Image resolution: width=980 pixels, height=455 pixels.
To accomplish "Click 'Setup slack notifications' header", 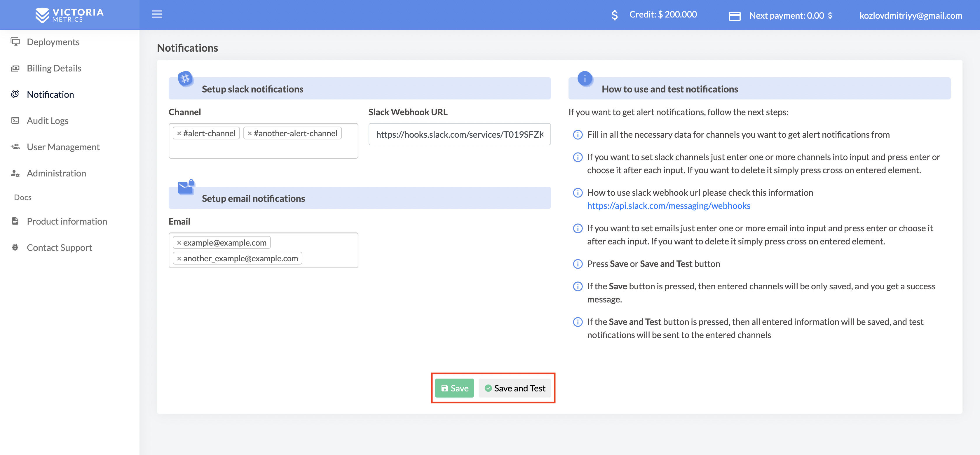I will click(253, 89).
